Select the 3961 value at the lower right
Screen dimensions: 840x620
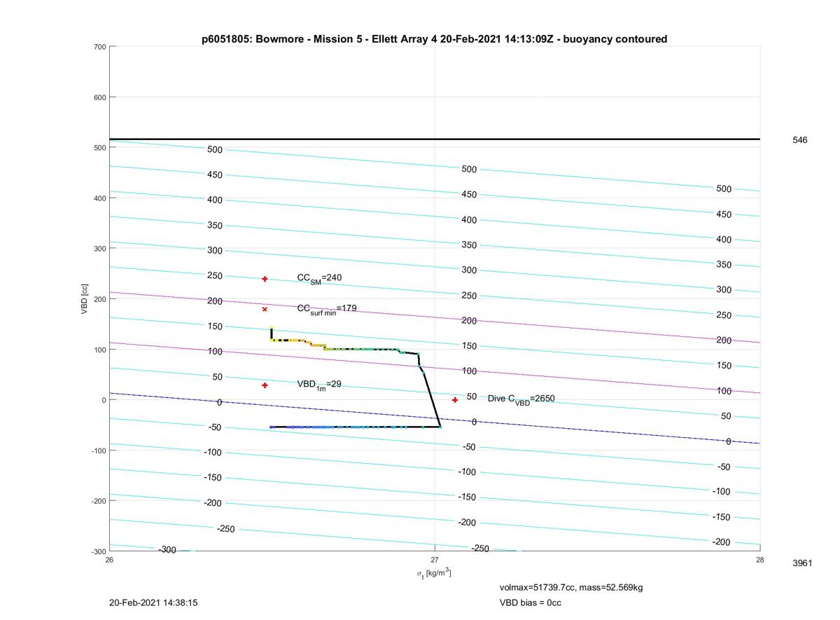(802, 563)
